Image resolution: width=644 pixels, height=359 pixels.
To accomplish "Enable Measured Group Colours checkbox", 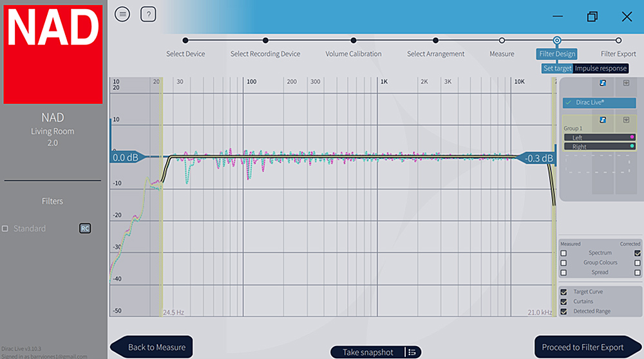I will tap(563, 262).
